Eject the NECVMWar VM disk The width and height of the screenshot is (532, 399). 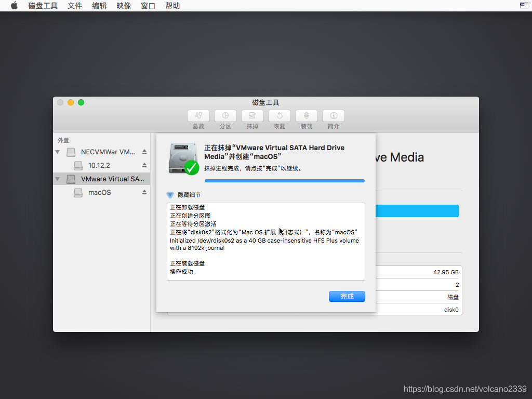tap(144, 152)
